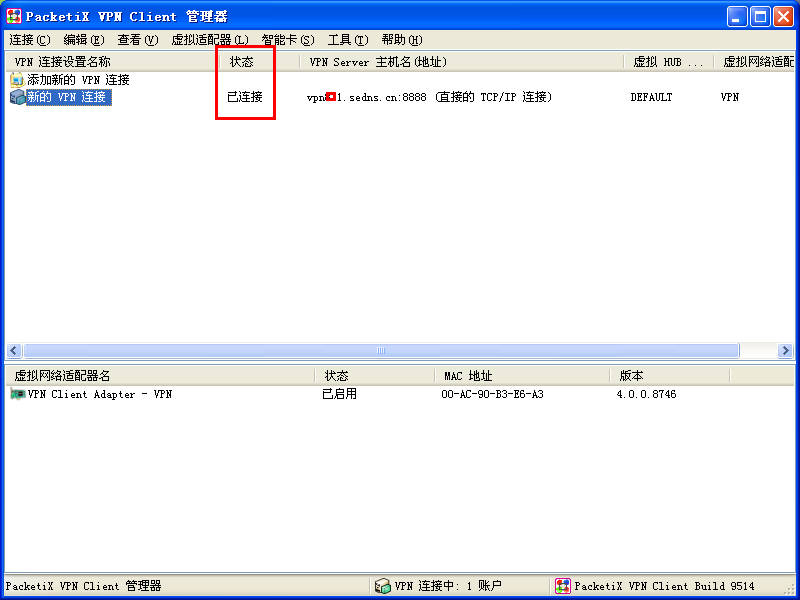Click the 已启用 adapter status cell

tap(339, 394)
